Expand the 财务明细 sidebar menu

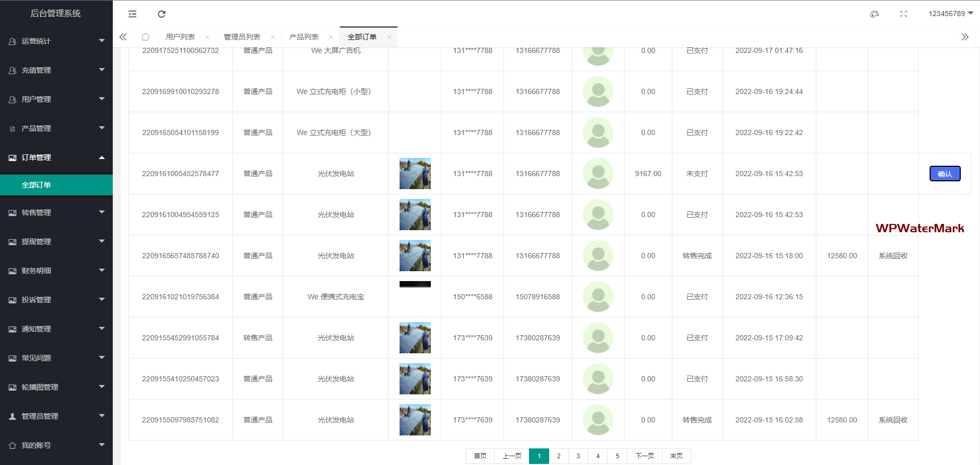click(x=56, y=271)
